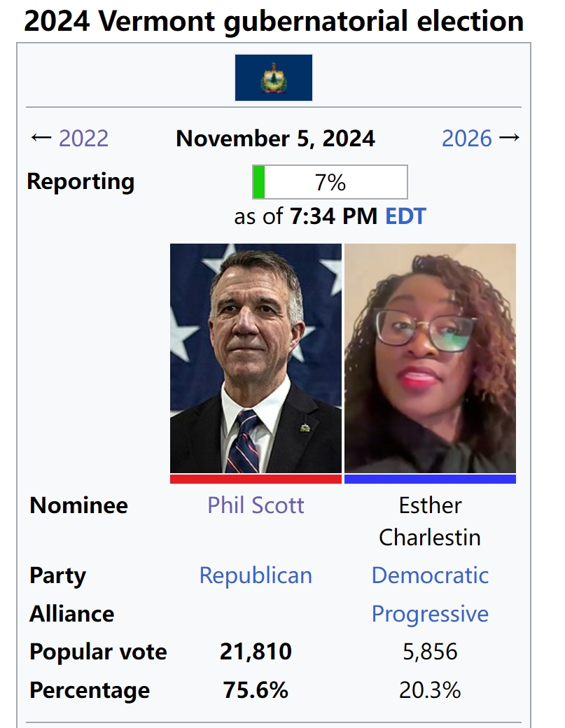Click the 21,810 popular vote figure
This screenshot has height=728, width=565.
[256, 652]
